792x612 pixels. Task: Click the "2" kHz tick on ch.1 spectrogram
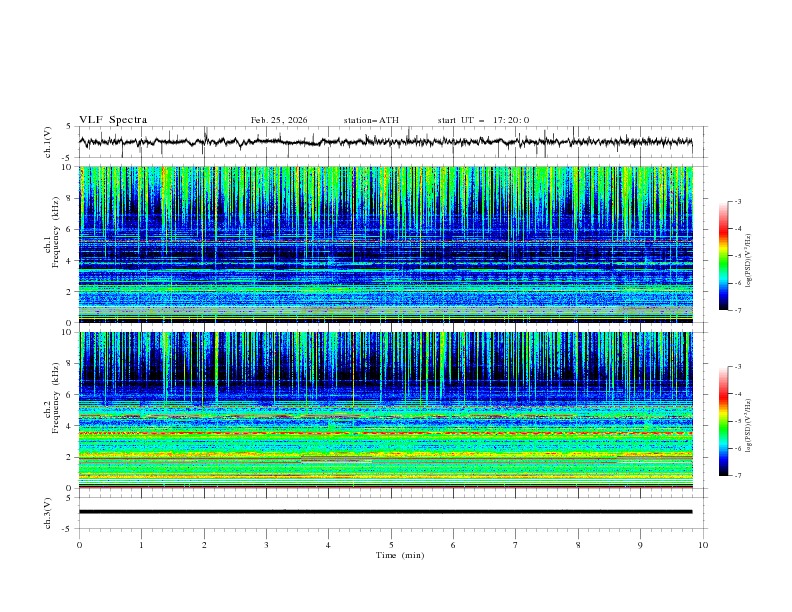(x=70, y=292)
